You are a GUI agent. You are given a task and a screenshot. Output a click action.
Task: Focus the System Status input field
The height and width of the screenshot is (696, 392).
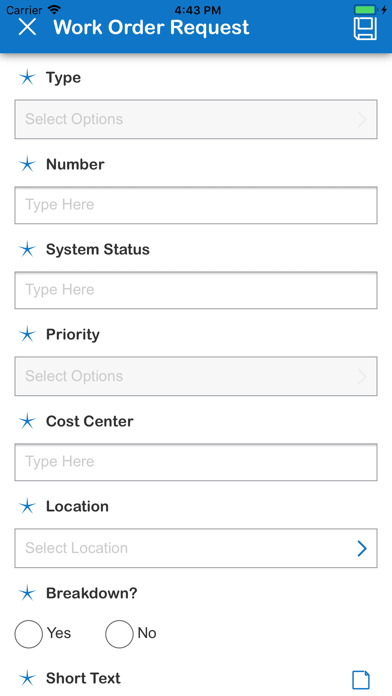[196, 290]
